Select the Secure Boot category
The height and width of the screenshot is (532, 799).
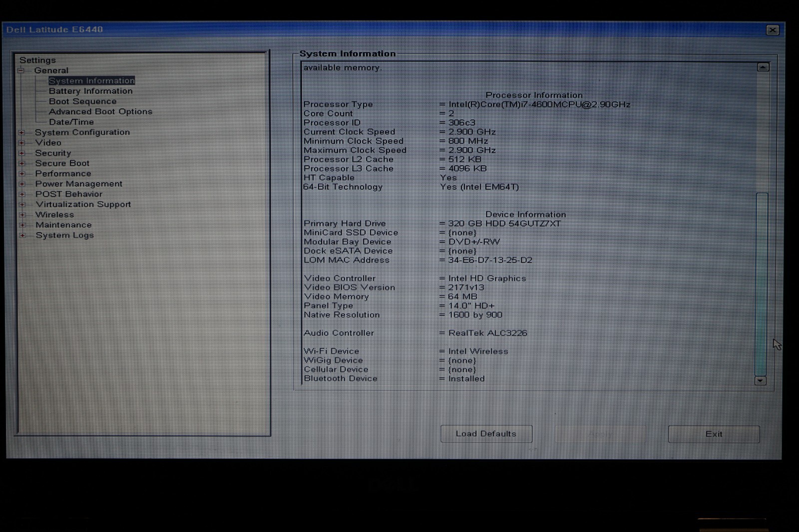[62, 163]
